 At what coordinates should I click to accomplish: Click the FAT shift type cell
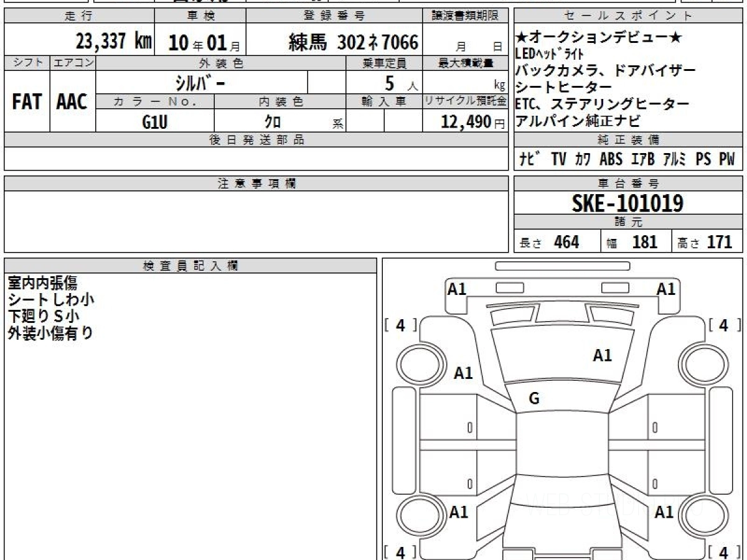click(27, 102)
